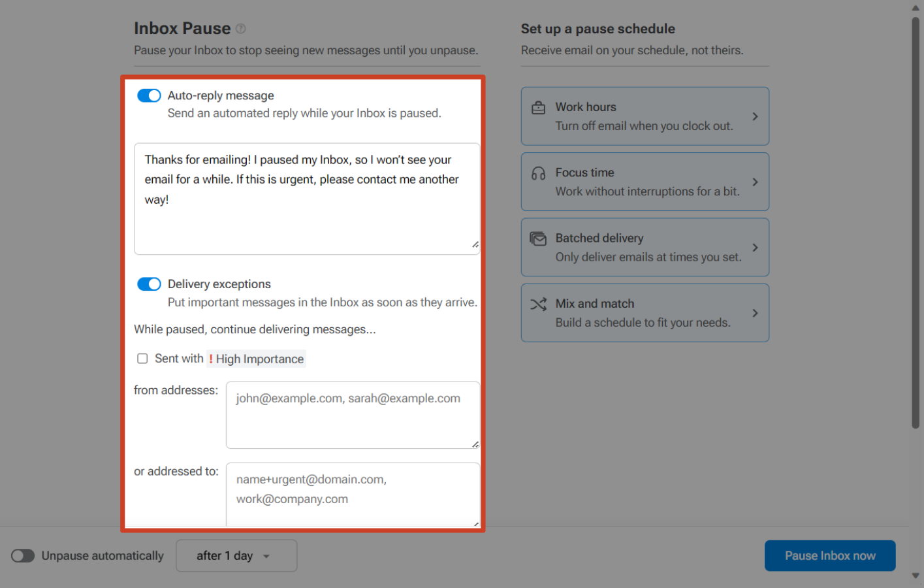Screen dimensions: 924x588
Task: Click the headphones icon on Focus time
Action: 538,173
